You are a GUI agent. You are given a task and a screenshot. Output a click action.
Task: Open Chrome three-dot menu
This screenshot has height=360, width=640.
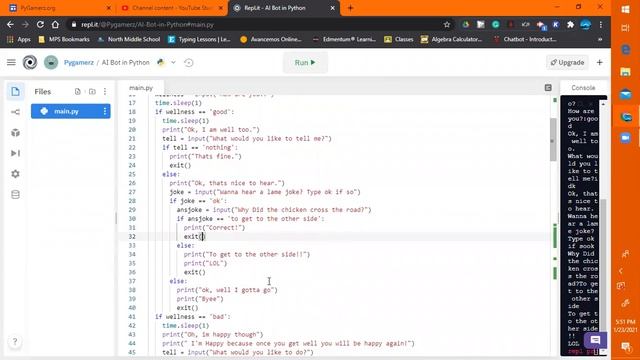point(601,24)
